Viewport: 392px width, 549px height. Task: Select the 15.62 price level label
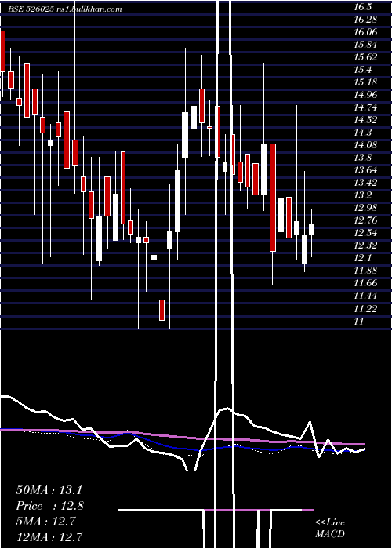[x=365, y=57]
